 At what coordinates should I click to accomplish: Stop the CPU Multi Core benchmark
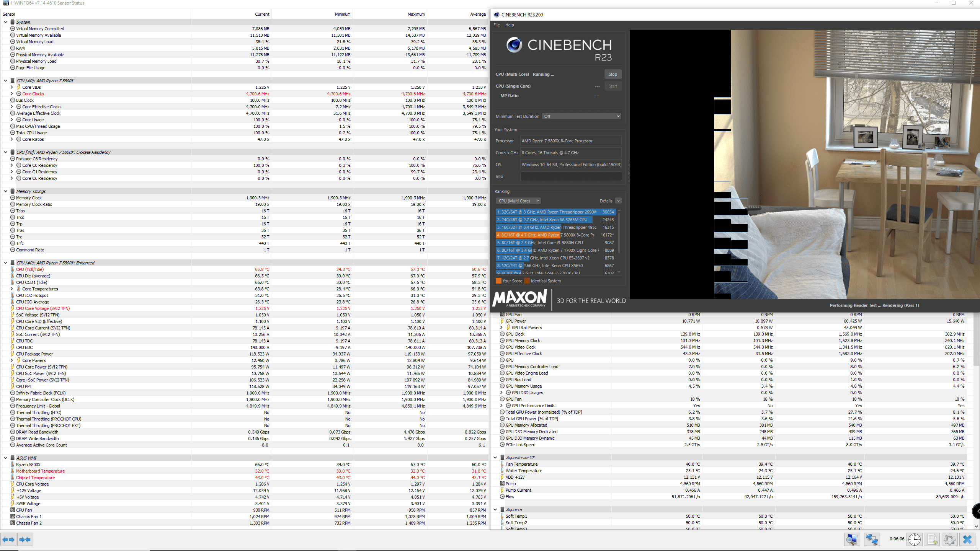612,74
